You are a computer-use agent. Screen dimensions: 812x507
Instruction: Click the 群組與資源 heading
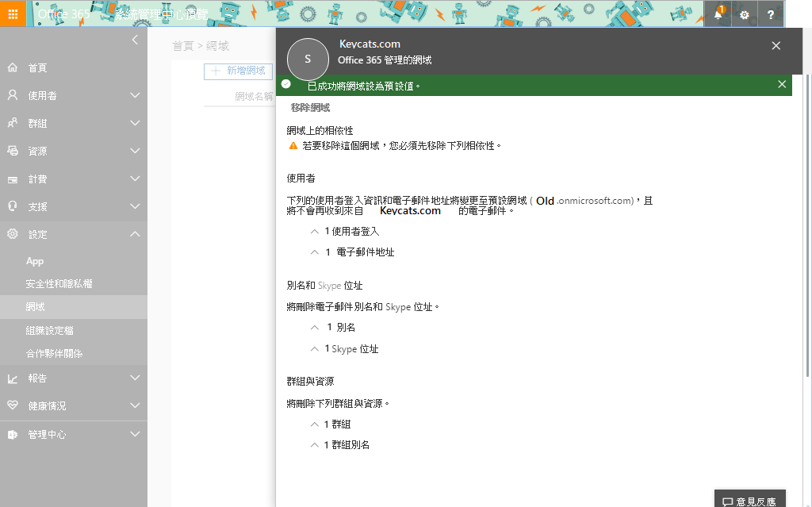(310, 382)
